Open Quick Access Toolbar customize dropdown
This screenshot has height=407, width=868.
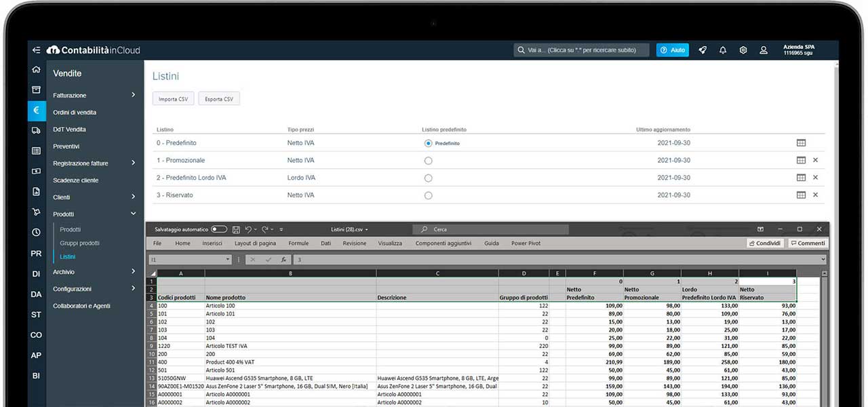(281, 229)
